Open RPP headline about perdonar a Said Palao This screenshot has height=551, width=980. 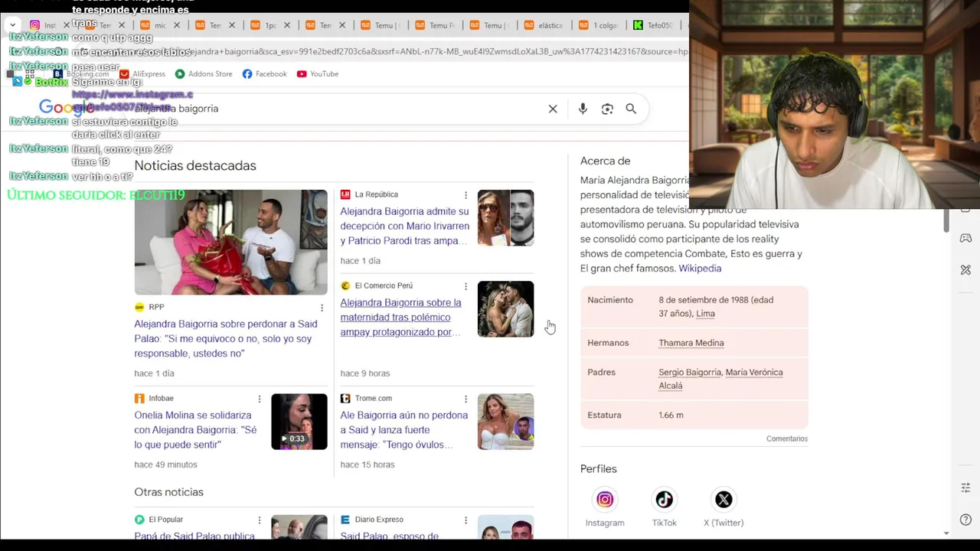[225, 338]
